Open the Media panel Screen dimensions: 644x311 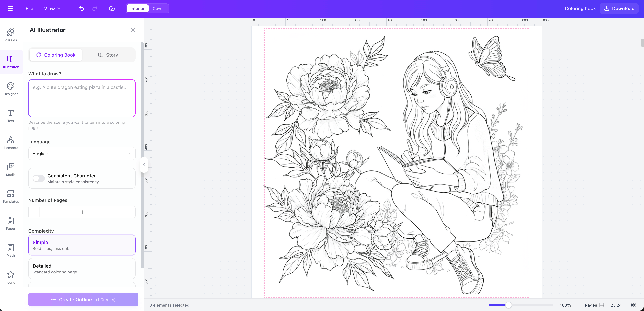[x=10, y=169]
